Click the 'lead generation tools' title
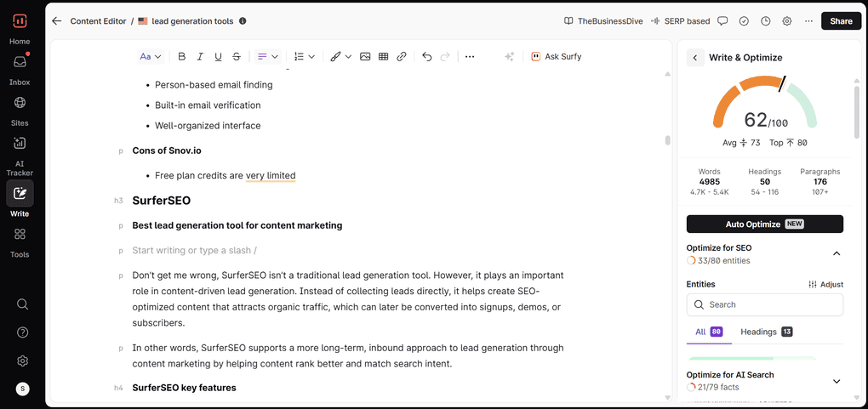The width and height of the screenshot is (868, 409). pyautogui.click(x=192, y=21)
